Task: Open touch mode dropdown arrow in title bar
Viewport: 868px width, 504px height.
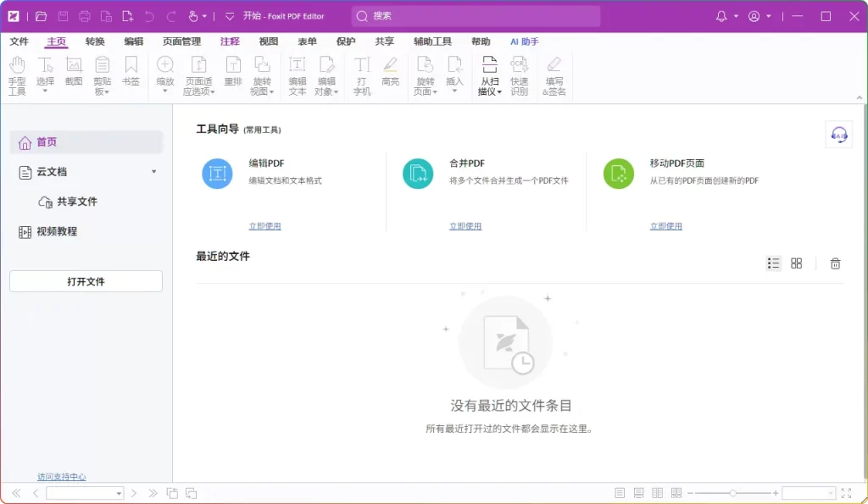Action: (205, 17)
